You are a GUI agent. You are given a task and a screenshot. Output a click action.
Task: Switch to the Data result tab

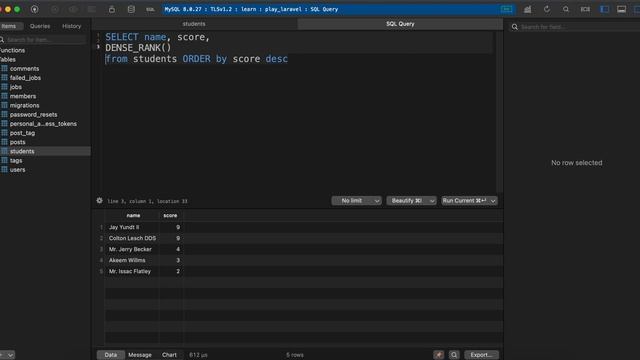pos(111,355)
